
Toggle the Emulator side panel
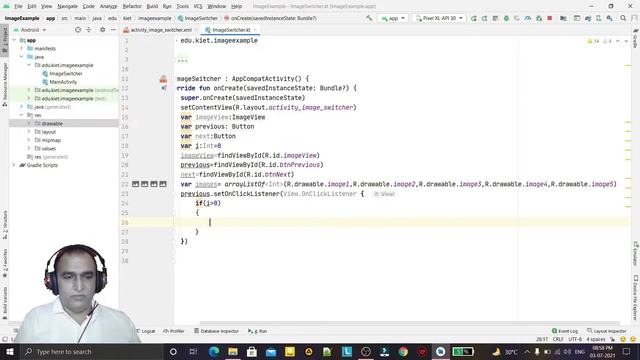pyautogui.click(x=636, y=253)
